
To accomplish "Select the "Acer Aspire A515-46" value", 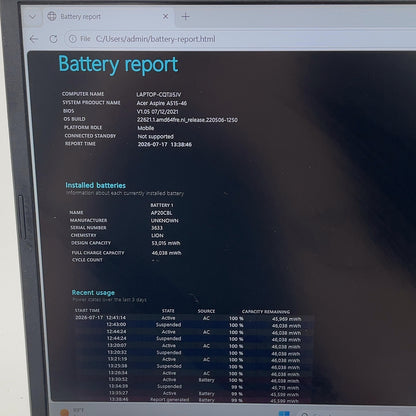I will (x=162, y=103).
